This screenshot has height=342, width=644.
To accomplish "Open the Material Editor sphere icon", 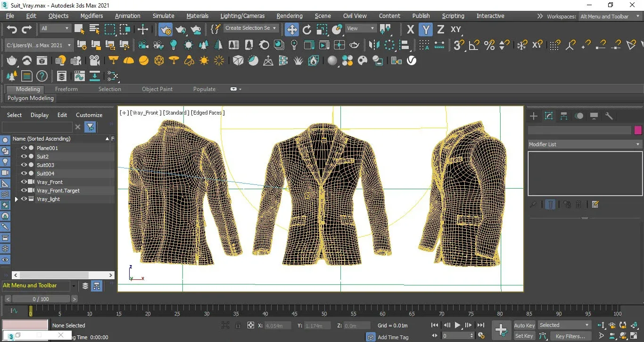I will tap(332, 60).
